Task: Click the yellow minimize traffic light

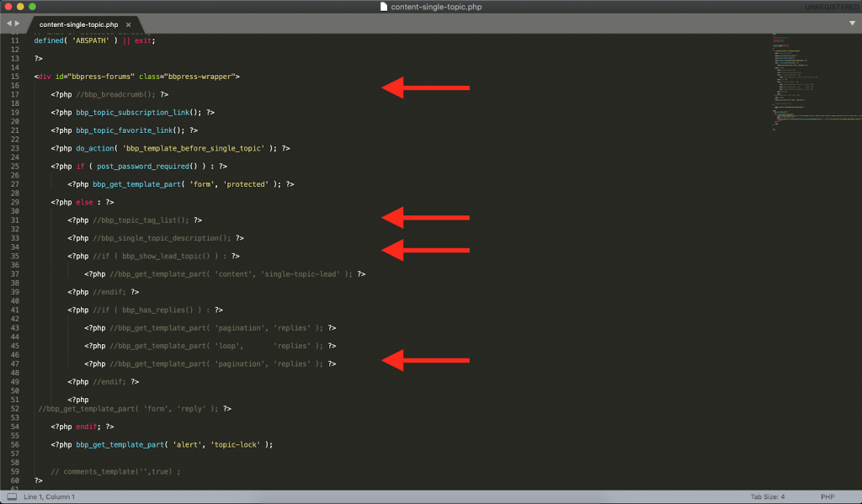Action: [x=22, y=6]
